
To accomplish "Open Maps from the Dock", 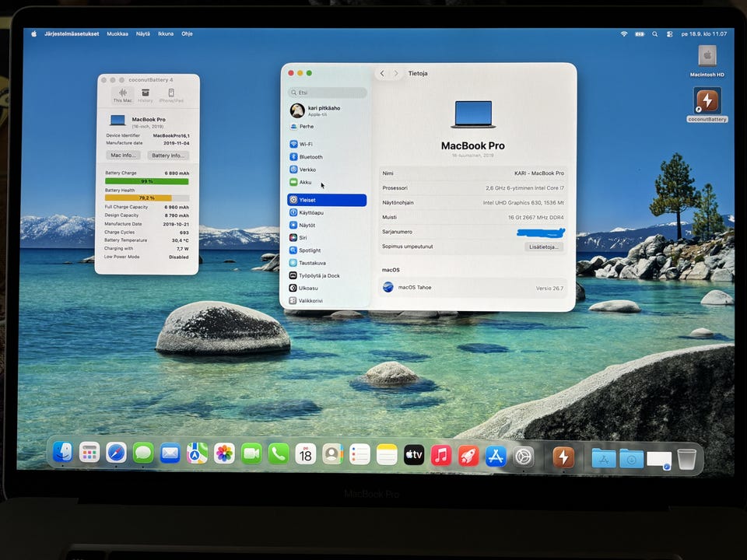I will pyautogui.click(x=197, y=453).
